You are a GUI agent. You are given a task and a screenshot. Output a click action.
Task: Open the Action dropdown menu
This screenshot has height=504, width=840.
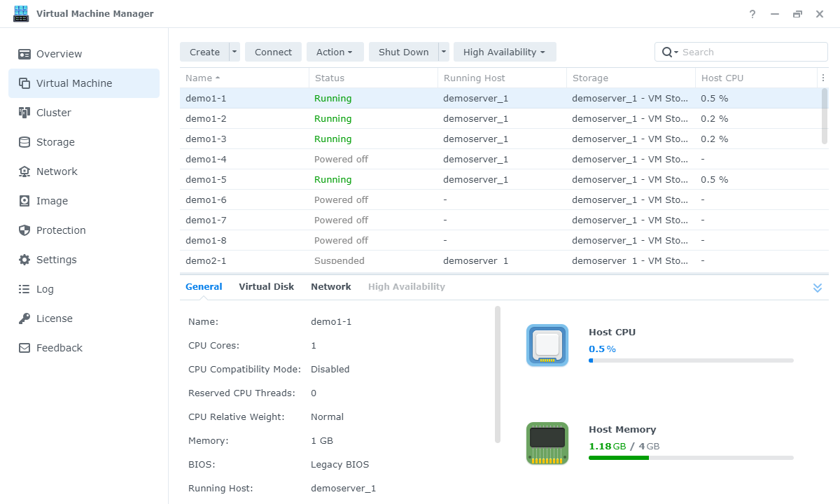[x=335, y=52]
